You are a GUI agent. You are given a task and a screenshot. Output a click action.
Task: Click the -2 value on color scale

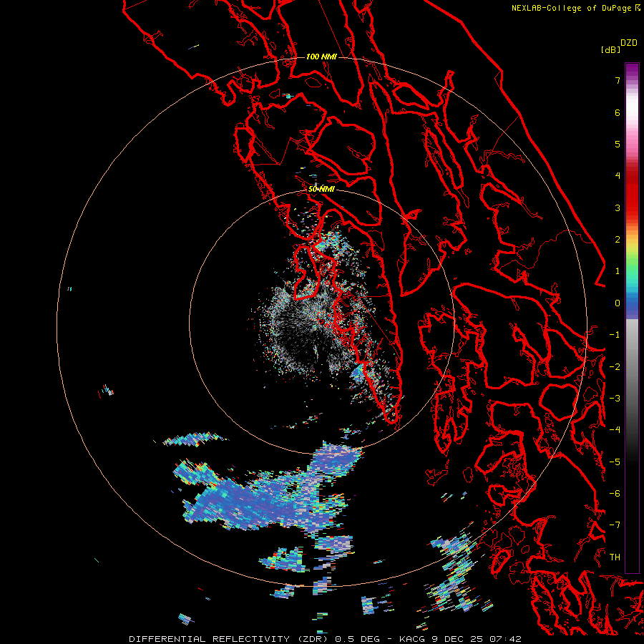[615, 367]
